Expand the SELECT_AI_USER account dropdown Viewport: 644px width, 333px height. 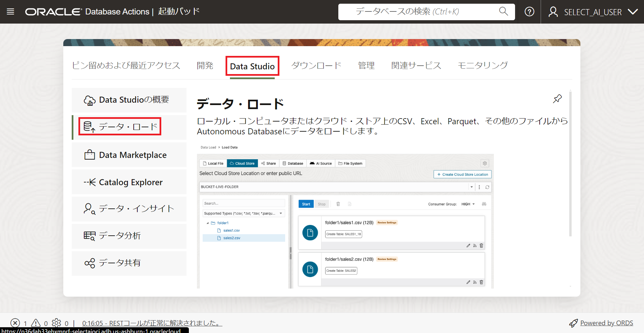coord(633,12)
